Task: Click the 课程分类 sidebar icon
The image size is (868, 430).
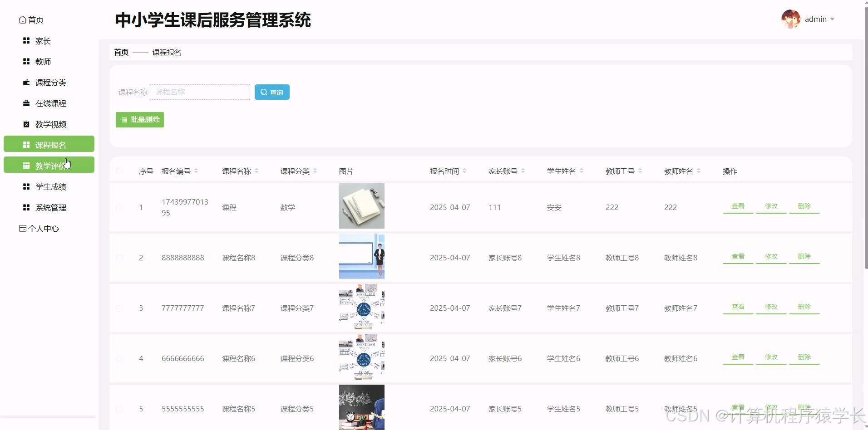Action: 26,82
